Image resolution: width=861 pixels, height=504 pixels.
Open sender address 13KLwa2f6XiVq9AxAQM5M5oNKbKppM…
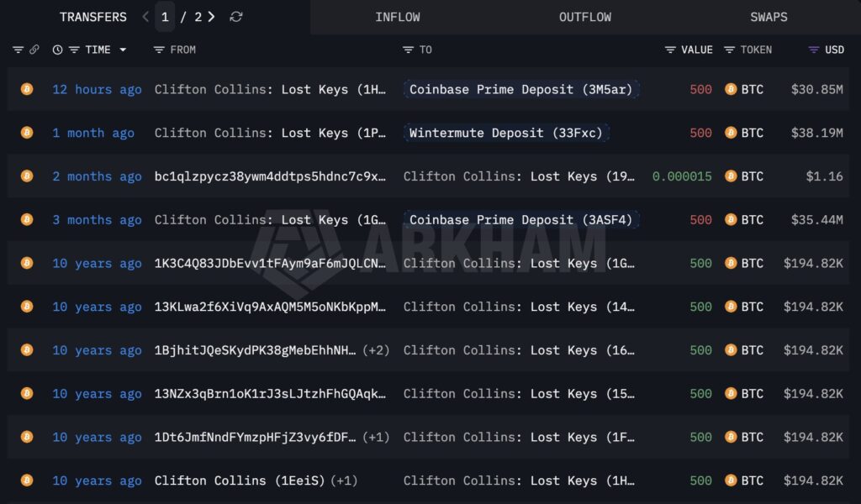click(270, 307)
